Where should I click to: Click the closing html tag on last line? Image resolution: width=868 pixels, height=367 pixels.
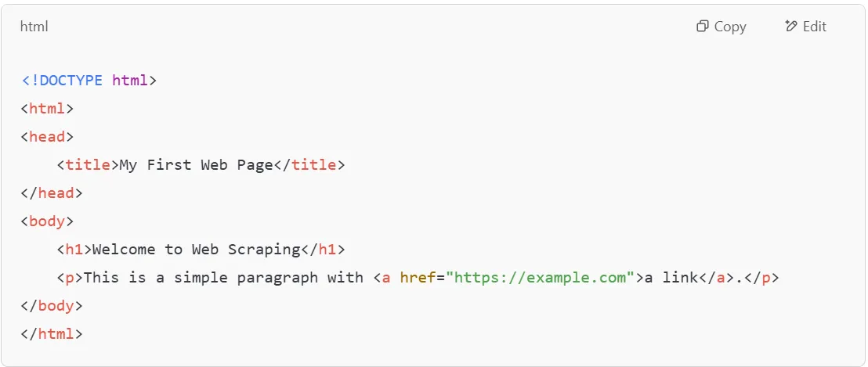click(x=52, y=334)
